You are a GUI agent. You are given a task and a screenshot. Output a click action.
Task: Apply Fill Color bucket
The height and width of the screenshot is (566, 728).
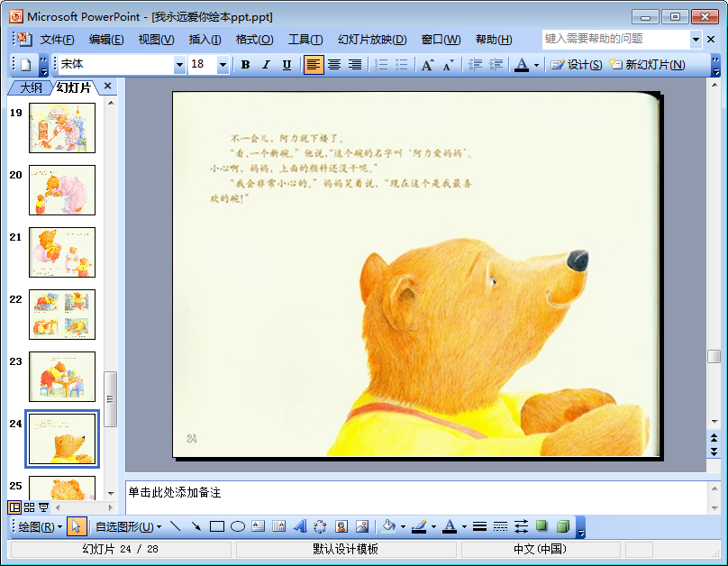click(x=389, y=526)
